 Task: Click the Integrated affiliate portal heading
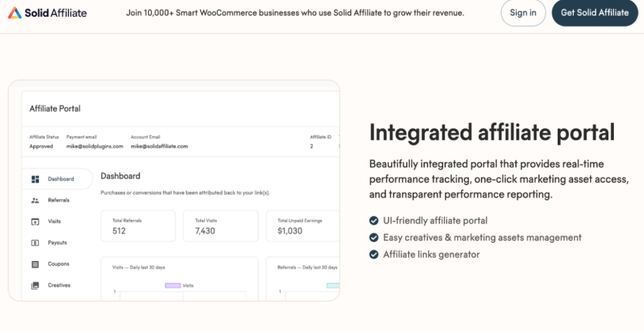pyautogui.click(x=492, y=133)
